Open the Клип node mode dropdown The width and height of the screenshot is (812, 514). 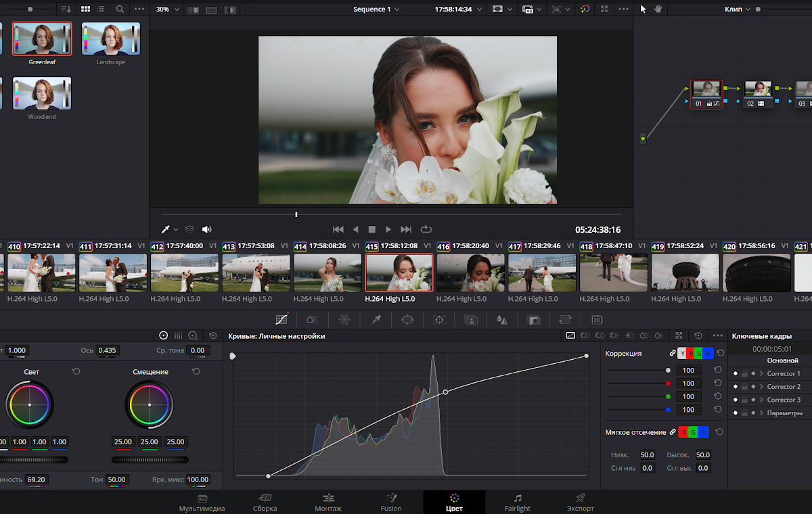click(738, 9)
